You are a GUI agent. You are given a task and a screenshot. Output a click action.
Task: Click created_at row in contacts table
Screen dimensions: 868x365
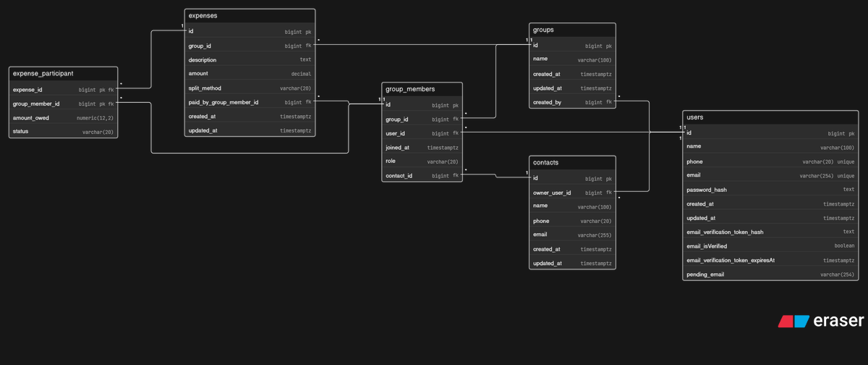[x=572, y=249]
